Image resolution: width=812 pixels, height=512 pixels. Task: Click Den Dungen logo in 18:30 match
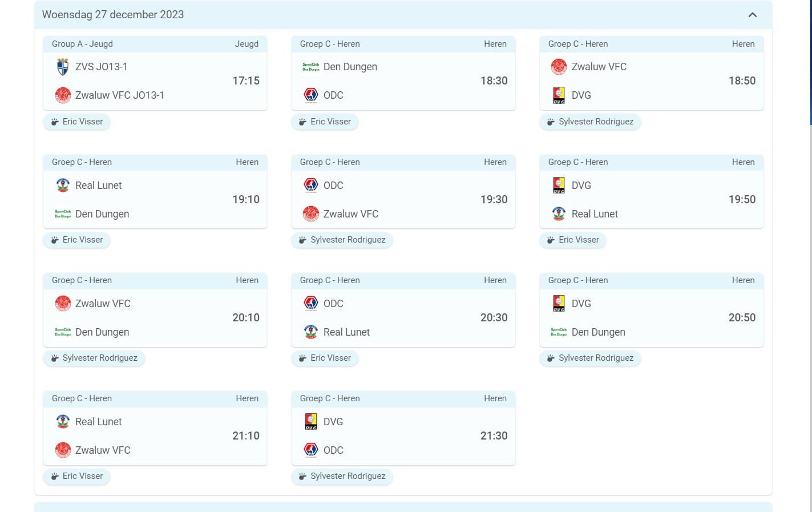point(311,67)
